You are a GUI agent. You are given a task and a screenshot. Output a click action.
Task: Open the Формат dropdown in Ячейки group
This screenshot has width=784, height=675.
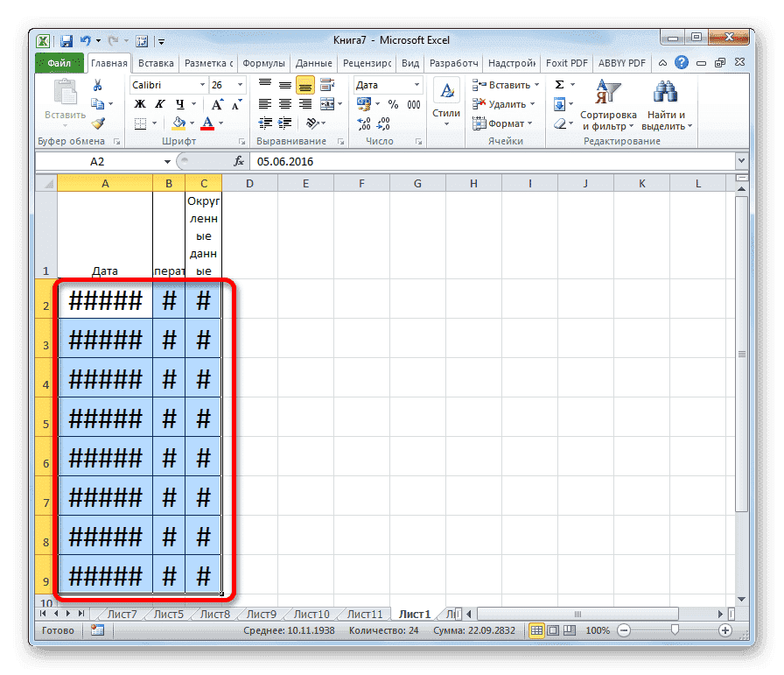coord(505,123)
